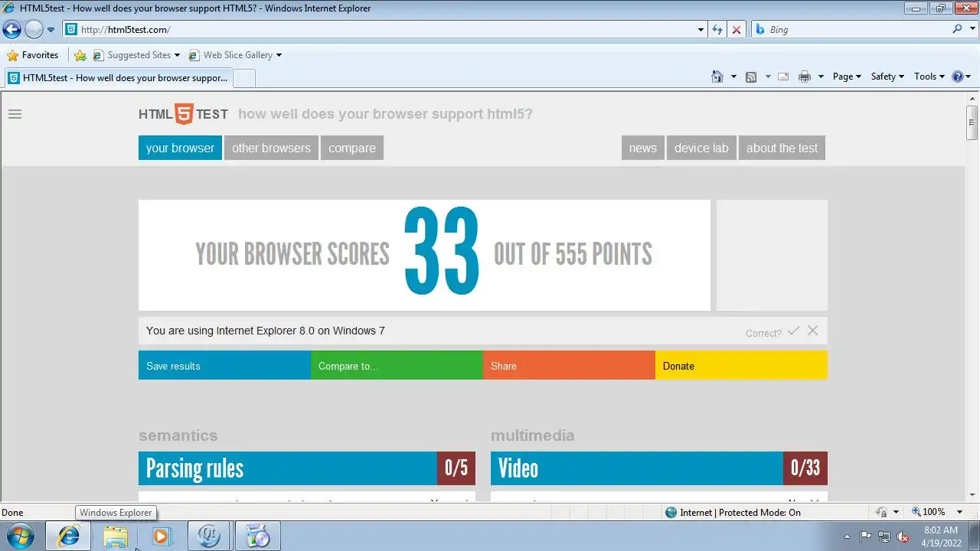Click the status bar privacy icon
This screenshot has width=980, height=551.
point(882,512)
